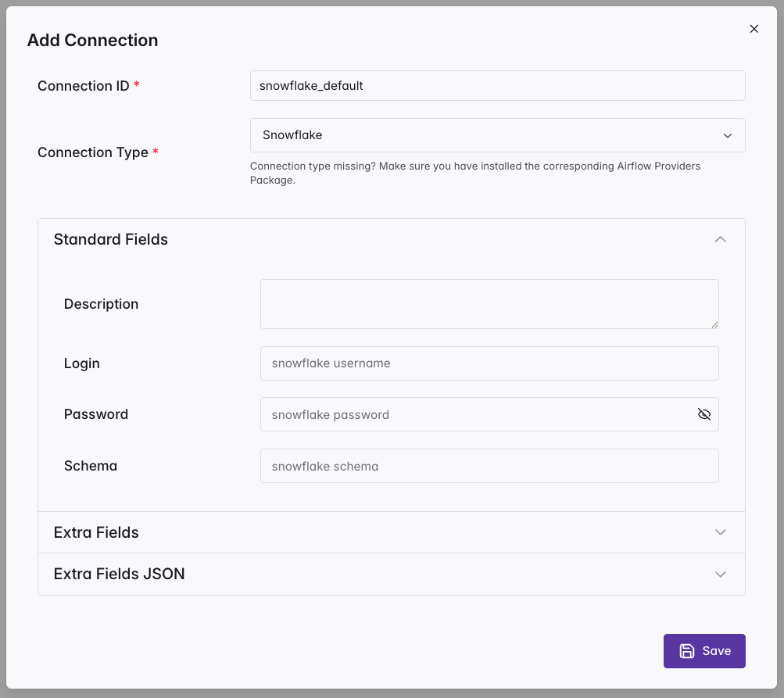
Task: Close the Add Connection dialog
Action: pos(754,29)
